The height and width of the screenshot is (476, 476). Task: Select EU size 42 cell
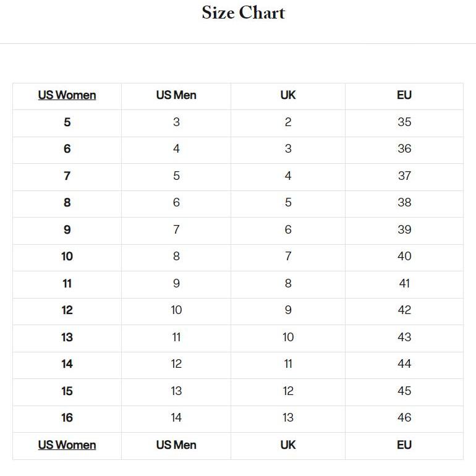point(404,310)
